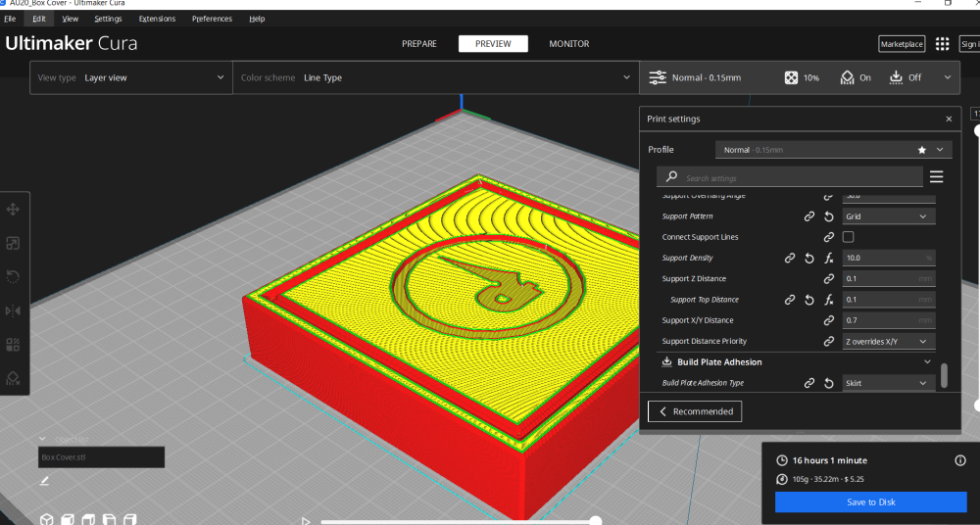Select the Rotate tool in left toolbar
This screenshot has height=525, width=980.
[x=13, y=277]
